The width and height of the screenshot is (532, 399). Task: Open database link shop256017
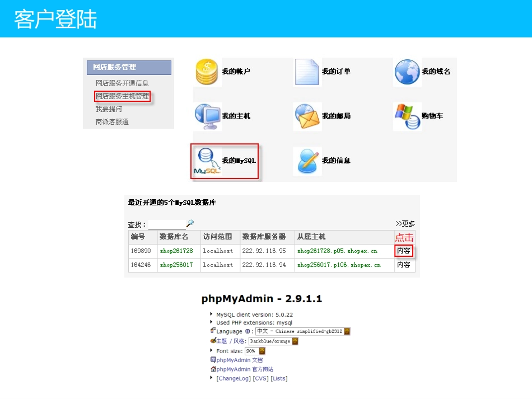176,265
